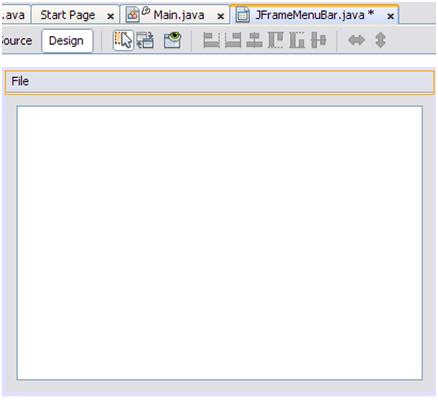The image size is (438, 414).
Task: Close the JFrameMenuBar.java tab
Action: pyautogui.click(x=391, y=16)
